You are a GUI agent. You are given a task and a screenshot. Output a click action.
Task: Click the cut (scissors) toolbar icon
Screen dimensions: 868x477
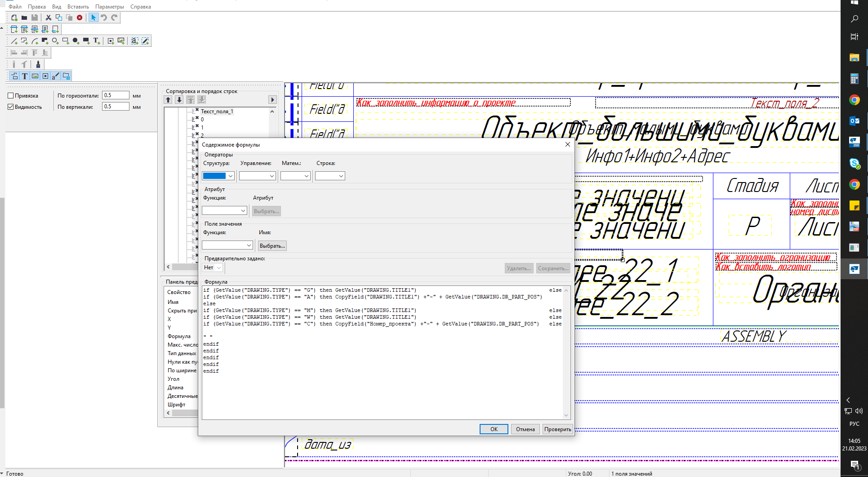click(49, 18)
